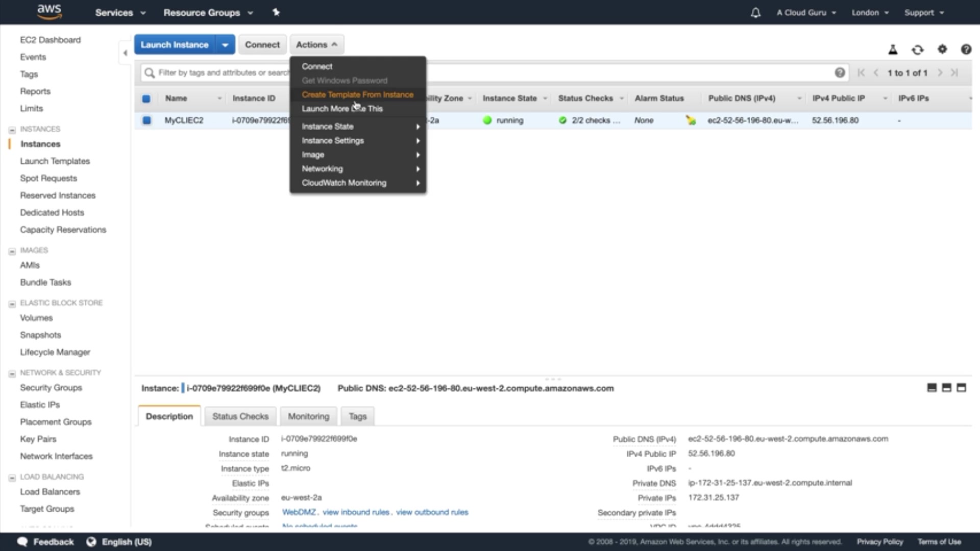Screen dimensions: 980x551
Task: Maximize the details pane layout icon
Action: click(961, 388)
